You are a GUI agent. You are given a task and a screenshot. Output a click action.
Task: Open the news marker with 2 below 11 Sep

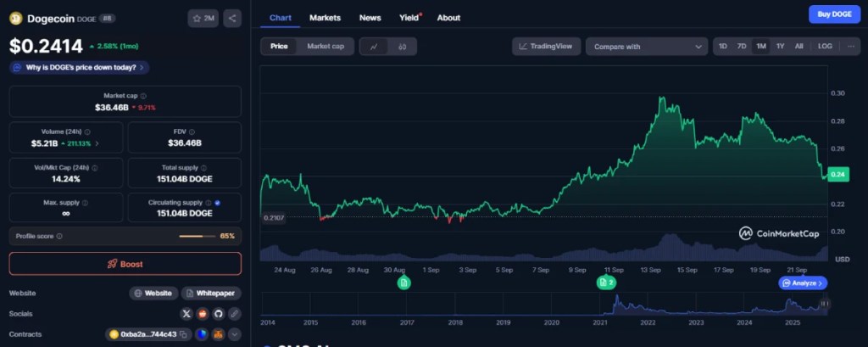[606, 283]
